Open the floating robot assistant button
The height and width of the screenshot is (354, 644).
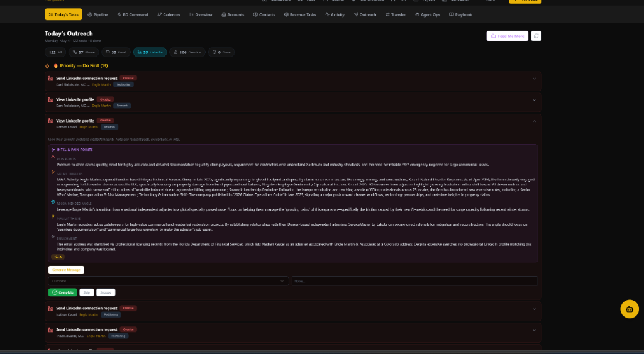(629, 309)
